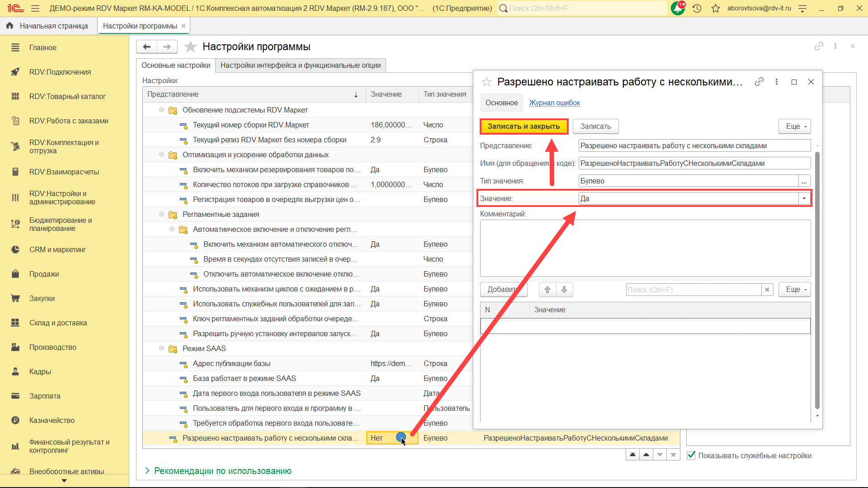The width and height of the screenshot is (868, 488).
Task: Copy link using dialog chain icon
Action: coord(759,82)
